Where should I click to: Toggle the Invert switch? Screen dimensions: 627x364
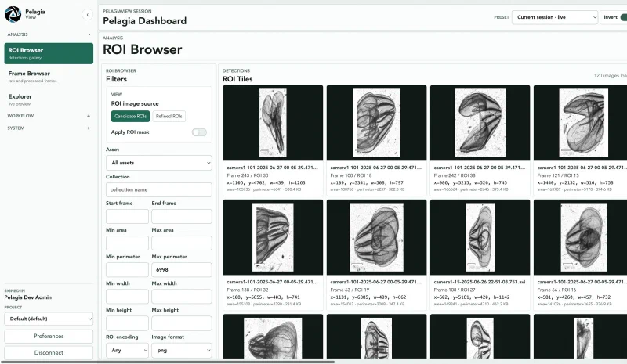coord(623,17)
